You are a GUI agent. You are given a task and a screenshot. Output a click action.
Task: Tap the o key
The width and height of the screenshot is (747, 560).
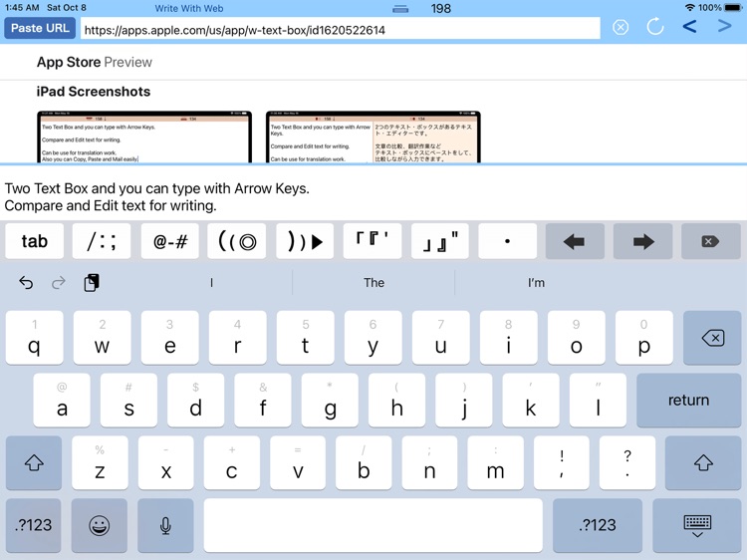576,338
